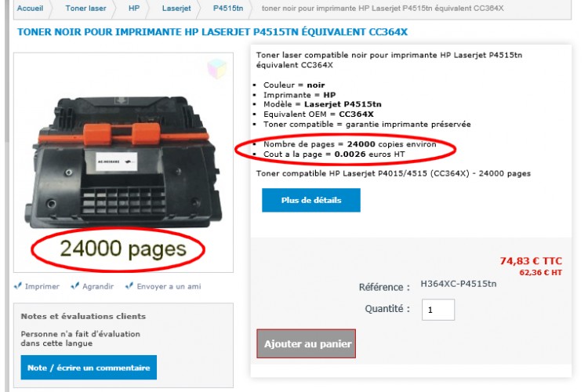Screen dimensions: 588x392
Task: Click the Imprimer checkmark icon
Action: tap(17, 286)
